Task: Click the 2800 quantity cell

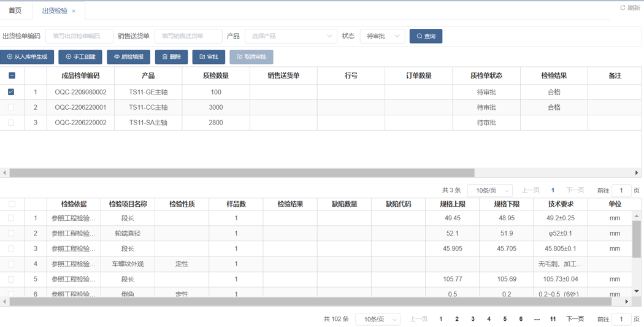Action: (x=216, y=123)
